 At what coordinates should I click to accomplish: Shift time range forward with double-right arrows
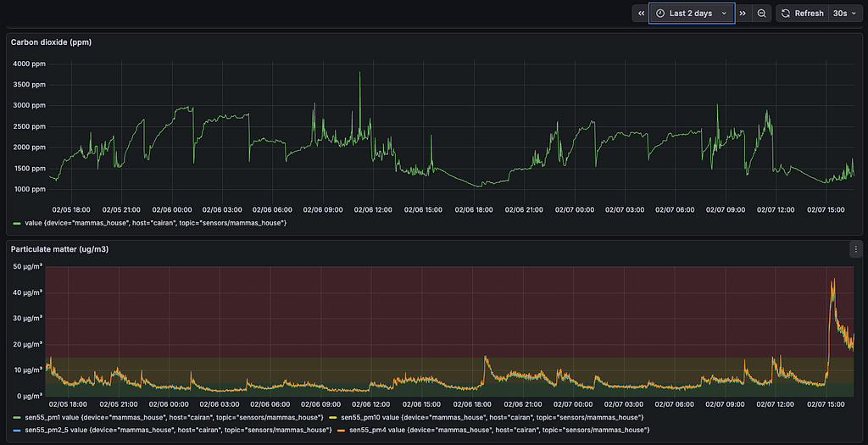coord(743,14)
